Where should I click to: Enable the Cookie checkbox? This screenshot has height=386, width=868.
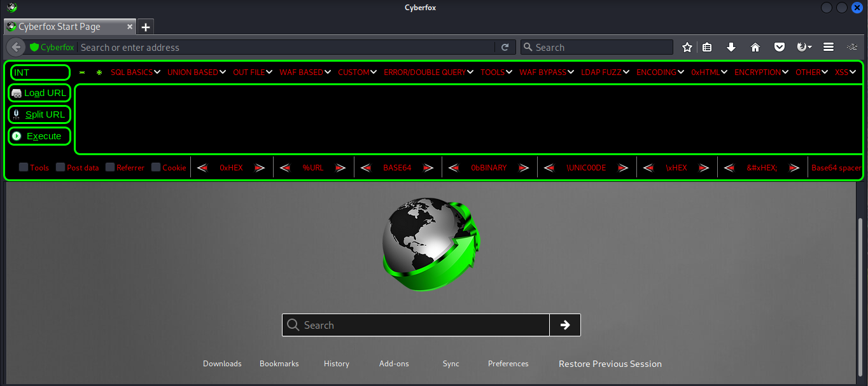coord(156,167)
